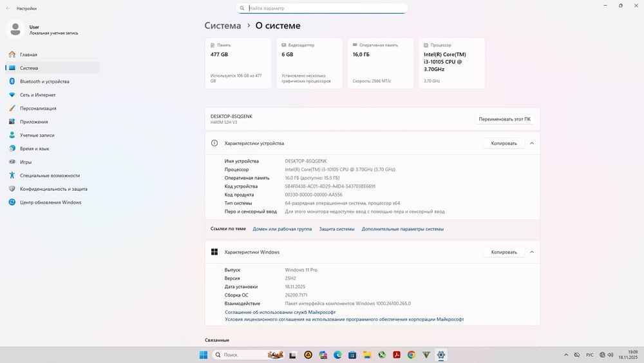Open the Главная home page in the sidebar

click(52, 54)
